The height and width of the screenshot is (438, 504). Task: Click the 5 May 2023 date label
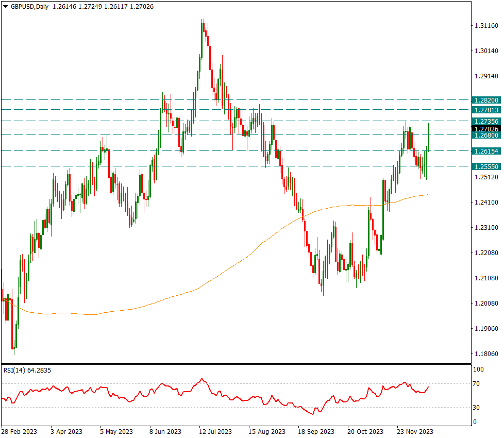click(116, 432)
